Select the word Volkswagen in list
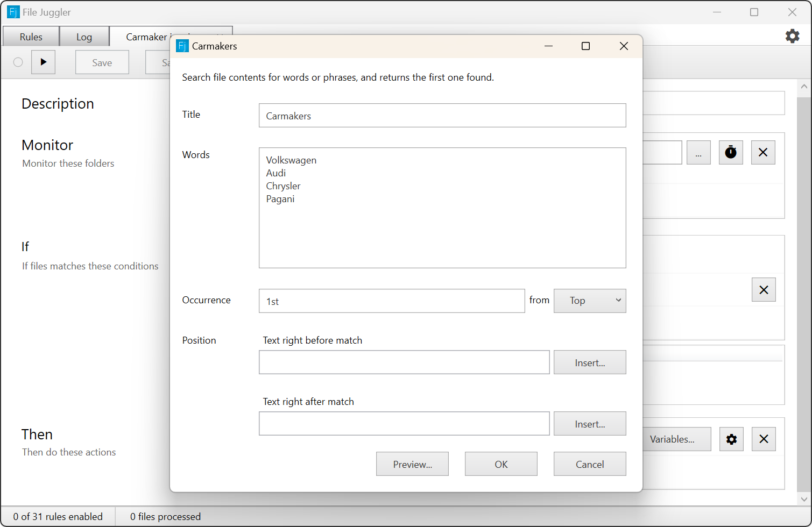 click(x=291, y=160)
